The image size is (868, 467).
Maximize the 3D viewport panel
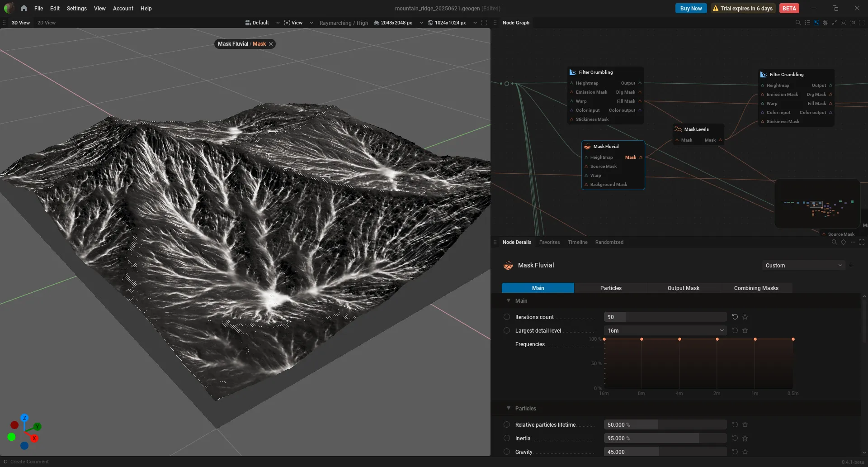(484, 23)
